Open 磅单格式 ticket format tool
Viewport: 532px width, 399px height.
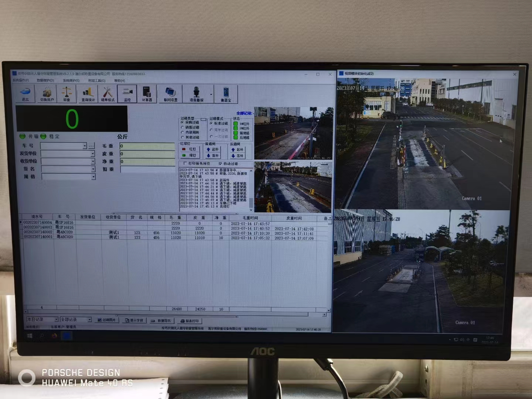[108, 94]
